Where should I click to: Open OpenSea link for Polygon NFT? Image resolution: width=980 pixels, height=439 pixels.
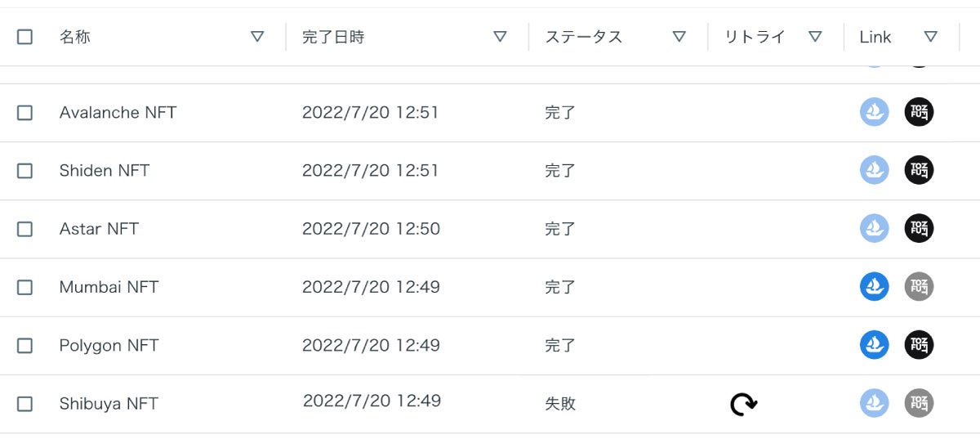(x=874, y=345)
